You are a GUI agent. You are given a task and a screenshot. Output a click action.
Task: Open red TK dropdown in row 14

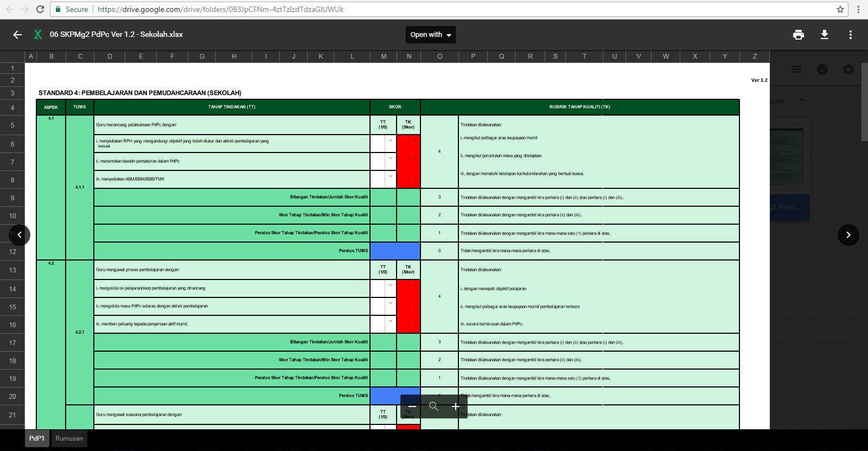(416, 286)
